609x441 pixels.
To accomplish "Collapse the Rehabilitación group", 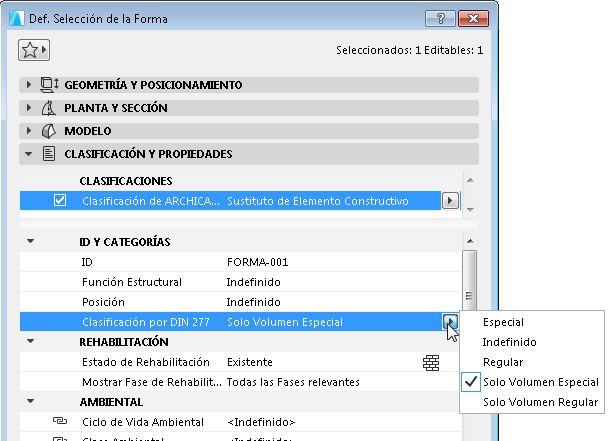I will click(30, 341).
